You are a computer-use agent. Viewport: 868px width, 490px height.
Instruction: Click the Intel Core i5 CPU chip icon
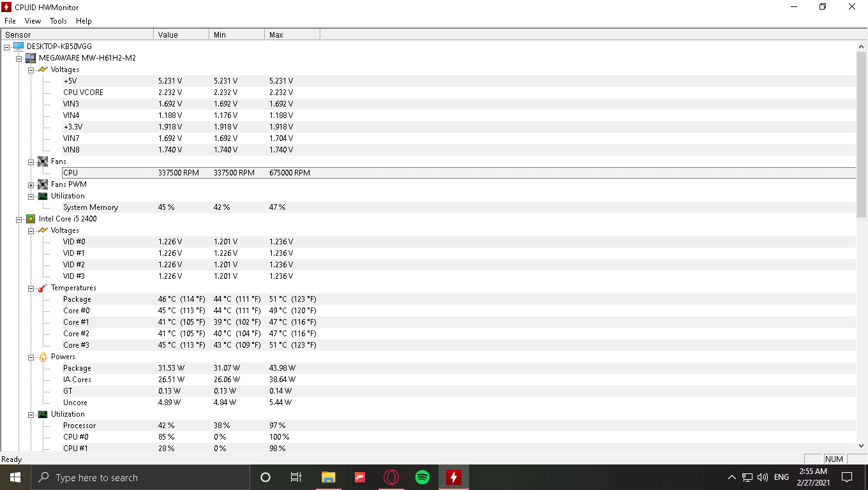pos(30,219)
